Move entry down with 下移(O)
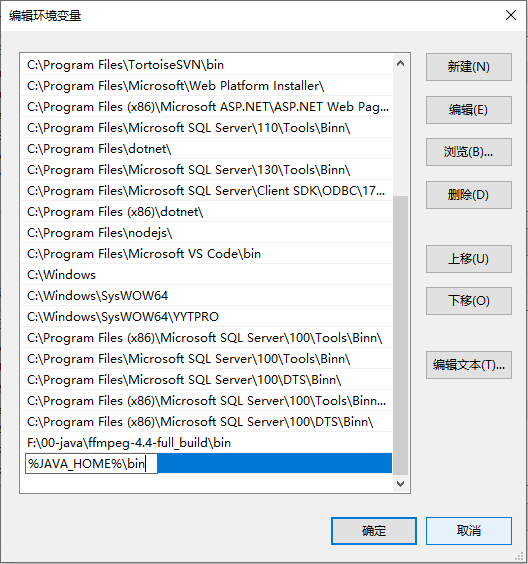Image resolution: width=528 pixels, height=564 pixels. [x=469, y=301]
